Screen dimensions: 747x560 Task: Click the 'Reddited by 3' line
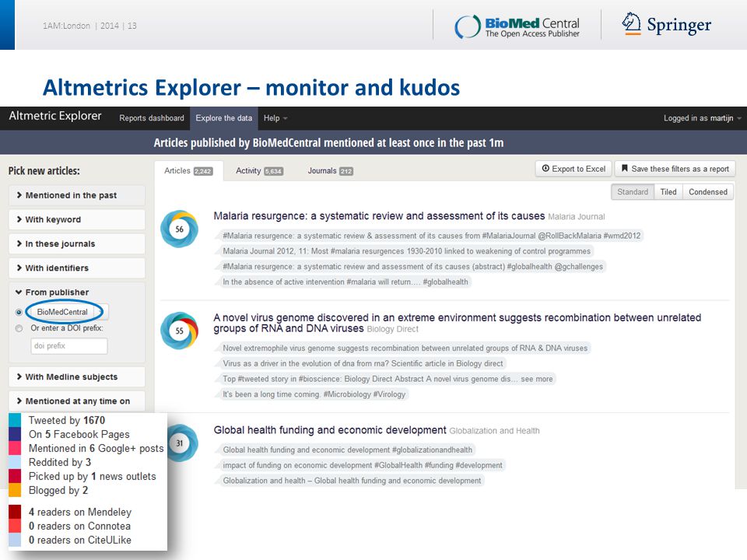[x=60, y=462]
